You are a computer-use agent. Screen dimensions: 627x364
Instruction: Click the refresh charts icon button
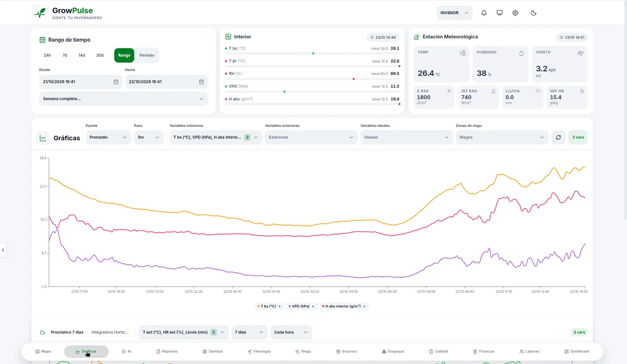click(x=558, y=137)
